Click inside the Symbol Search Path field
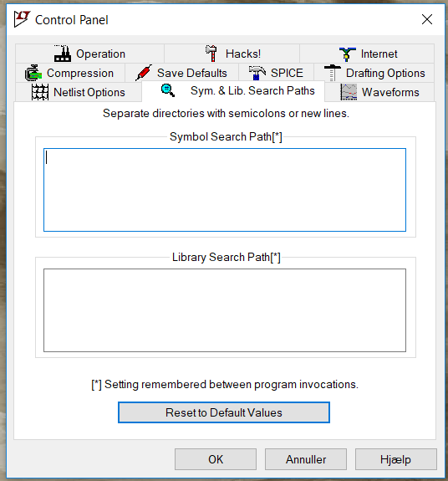The image size is (448, 481). pos(225,190)
